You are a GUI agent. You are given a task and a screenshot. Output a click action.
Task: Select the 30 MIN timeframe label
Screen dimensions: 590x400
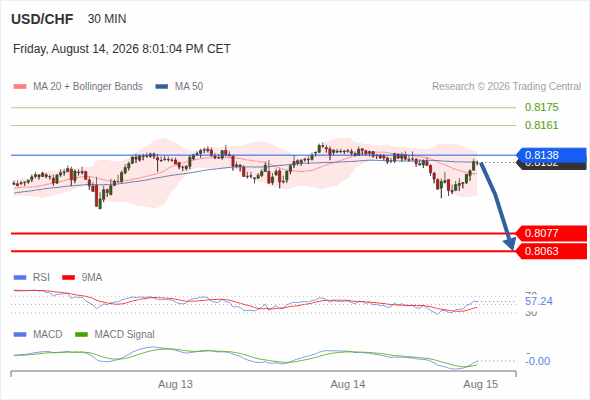[x=107, y=19]
